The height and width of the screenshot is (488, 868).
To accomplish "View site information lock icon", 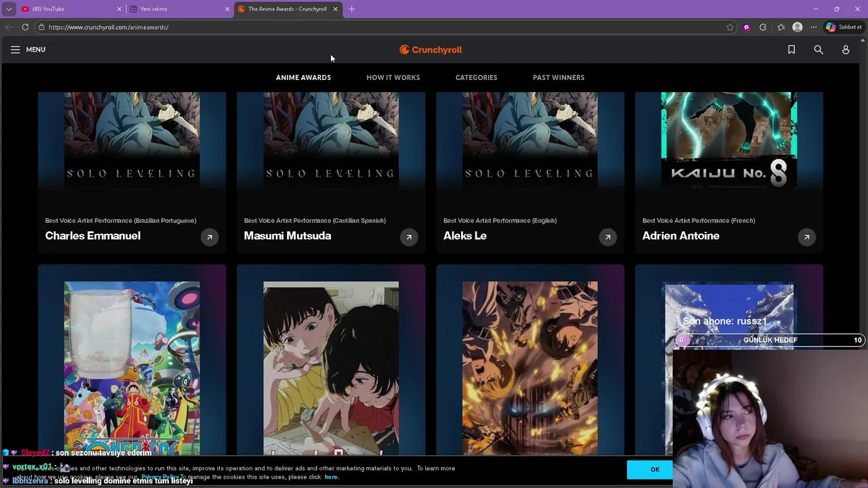I will coord(41,27).
